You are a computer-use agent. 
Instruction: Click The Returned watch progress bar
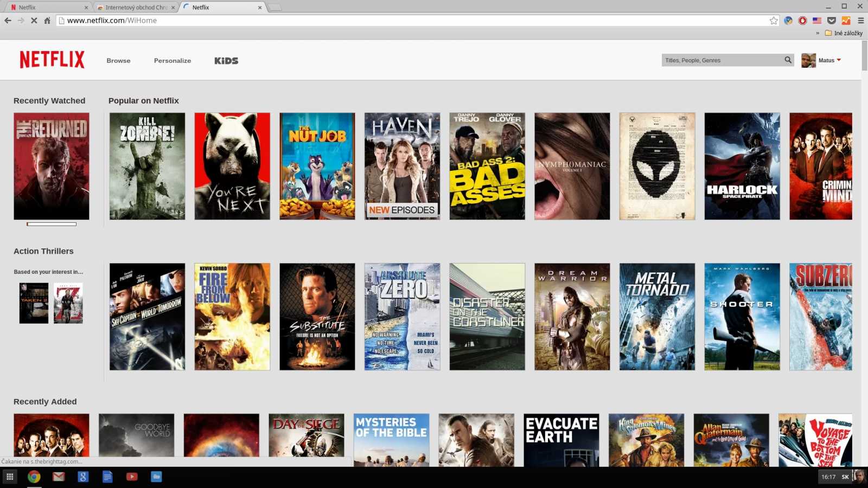coord(52,224)
